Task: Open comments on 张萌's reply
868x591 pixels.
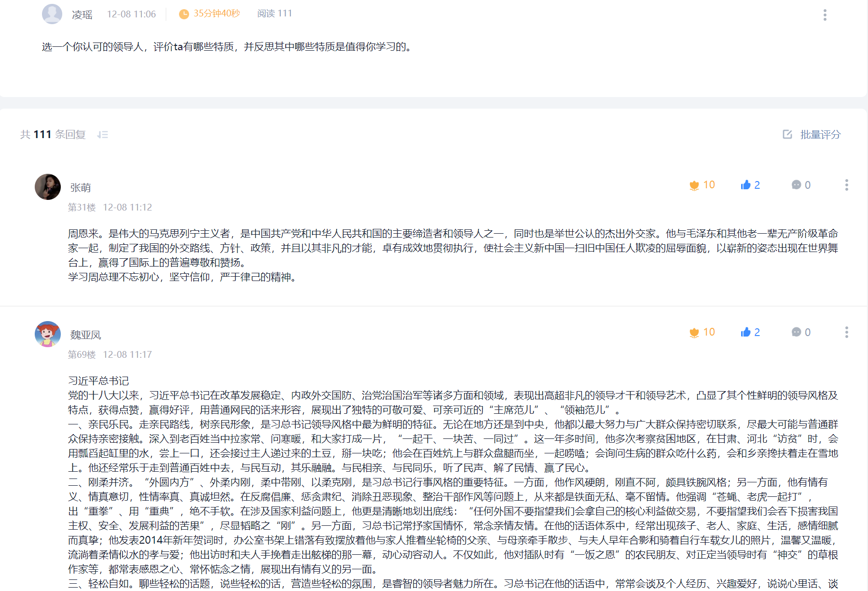Action: (x=801, y=185)
